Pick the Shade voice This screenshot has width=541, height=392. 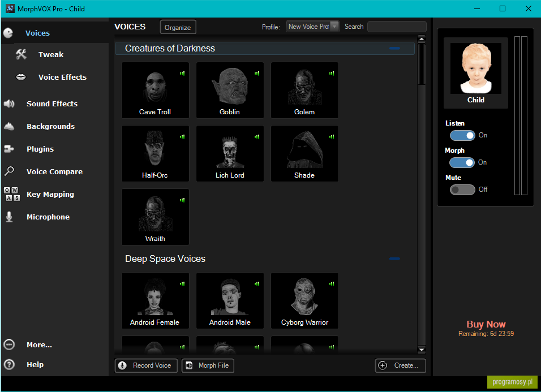click(304, 153)
